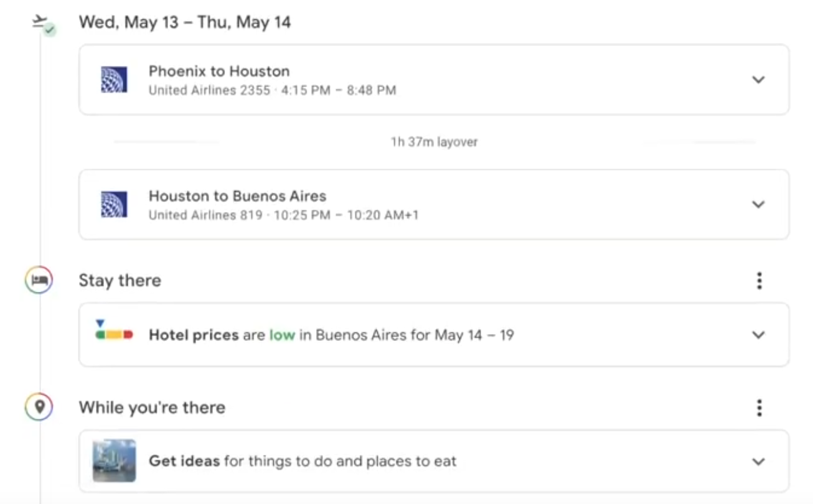813x504 pixels.
Task: Click the Houston to Buenos Aires title
Action: point(237,196)
